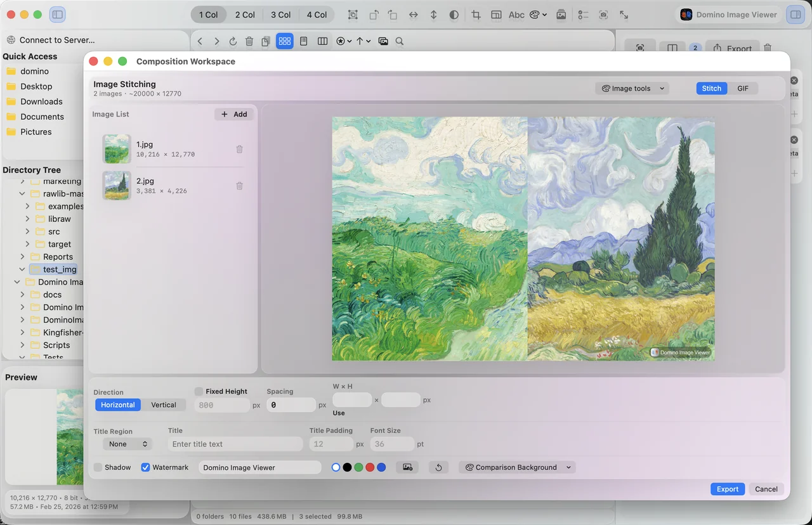Delete 1.jpg using its trash icon
Viewport: 812px width, 525px height.
tap(239, 150)
